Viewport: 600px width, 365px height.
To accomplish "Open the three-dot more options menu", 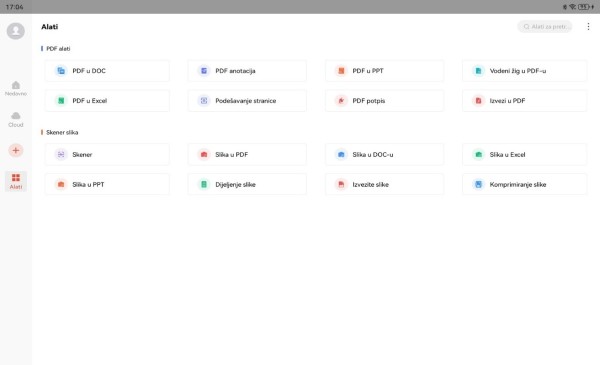I will (x=588, y=26).
